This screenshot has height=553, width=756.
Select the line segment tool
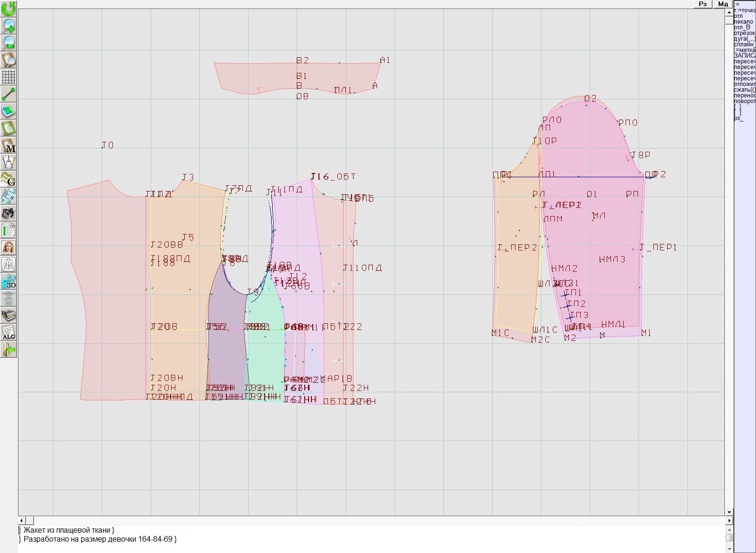(x=9, y=94)
